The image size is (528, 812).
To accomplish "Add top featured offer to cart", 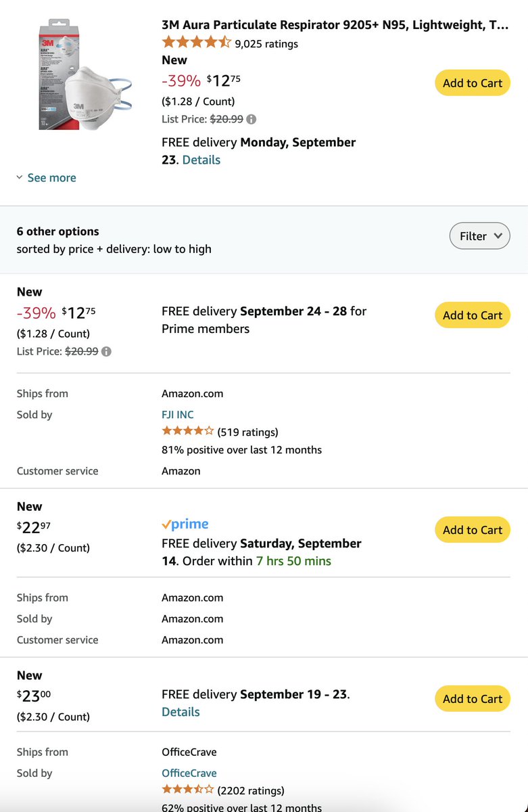I will click(x=473, y=83).
